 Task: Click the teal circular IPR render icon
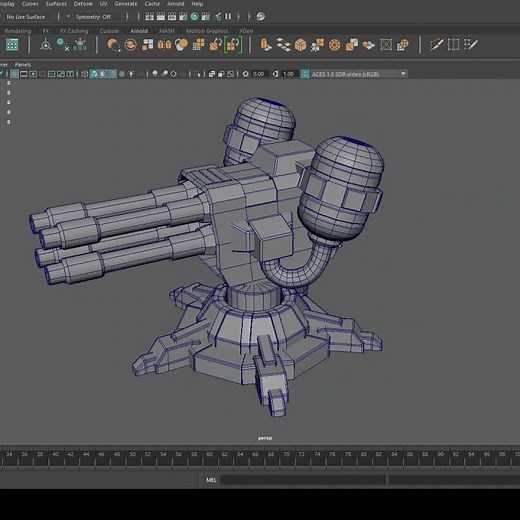click(x=194, y=16)
